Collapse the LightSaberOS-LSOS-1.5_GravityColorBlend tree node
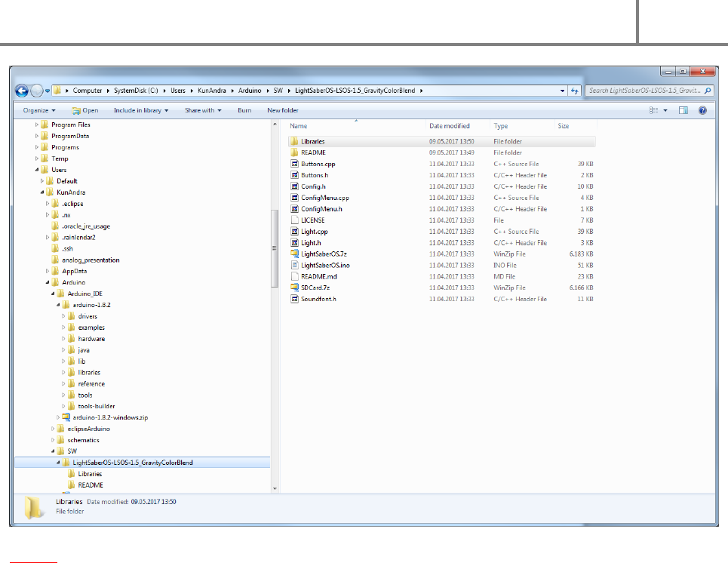Image resolution: width=728 pixels, height=563 pixels. (x=58, y=463)
